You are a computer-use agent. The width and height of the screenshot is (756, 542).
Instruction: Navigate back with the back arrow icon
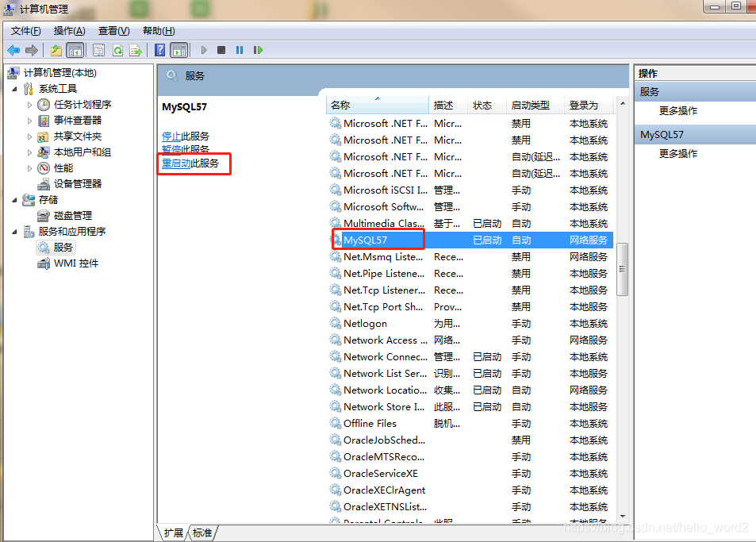pyautogui.click(x=13, y=50)
